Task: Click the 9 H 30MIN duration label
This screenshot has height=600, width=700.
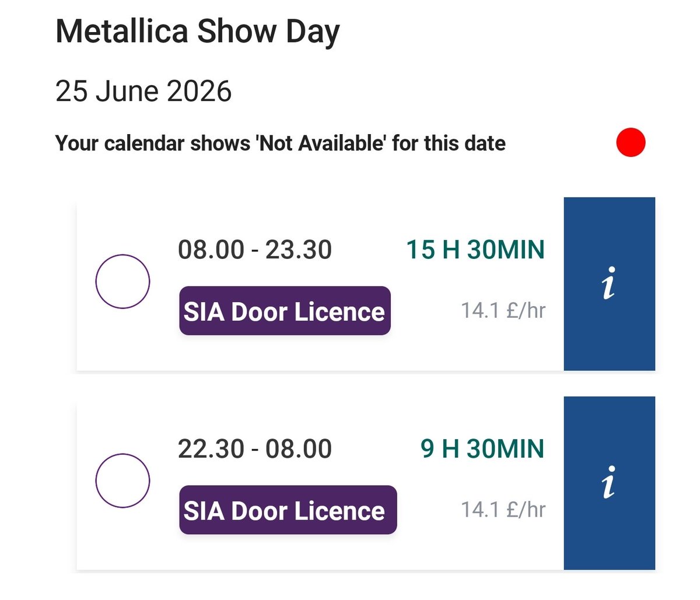Action: point(482,448)
